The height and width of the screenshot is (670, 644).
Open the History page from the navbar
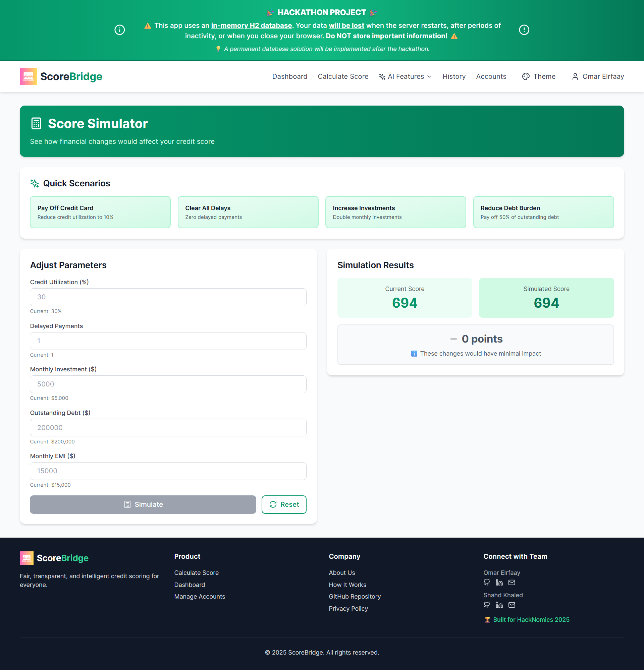point(454,76)
